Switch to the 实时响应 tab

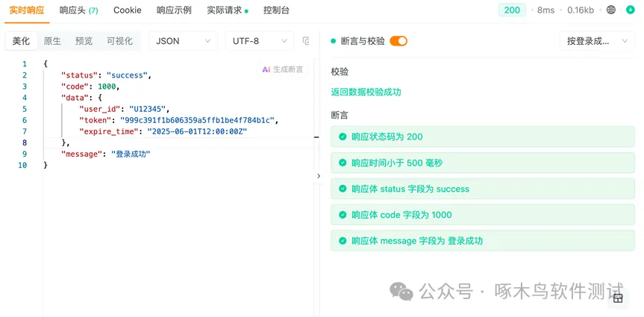pyautogui.click(x=27, y=10)
